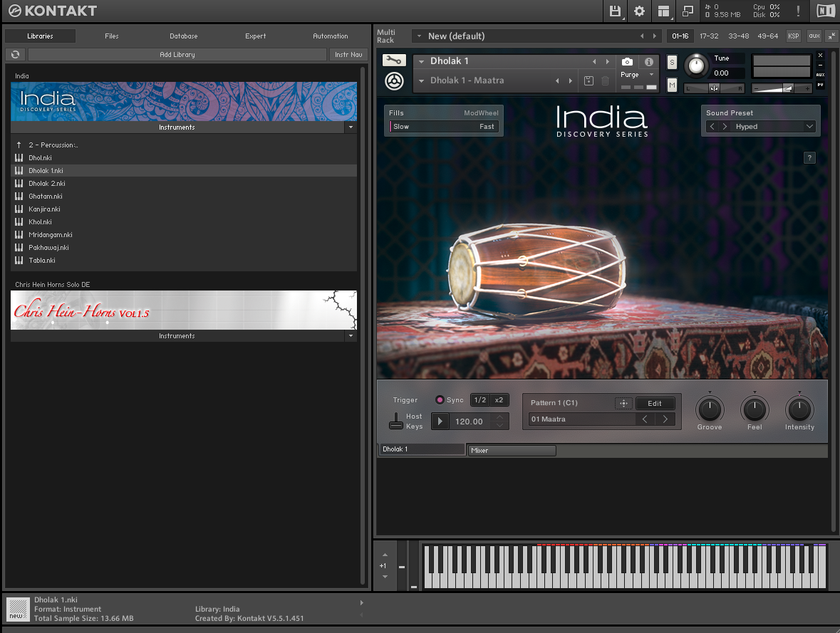Mute the Dholak 1 instrument
Image resolution: width=840 pixels, height=633 pixels.
tap(672, 85)
